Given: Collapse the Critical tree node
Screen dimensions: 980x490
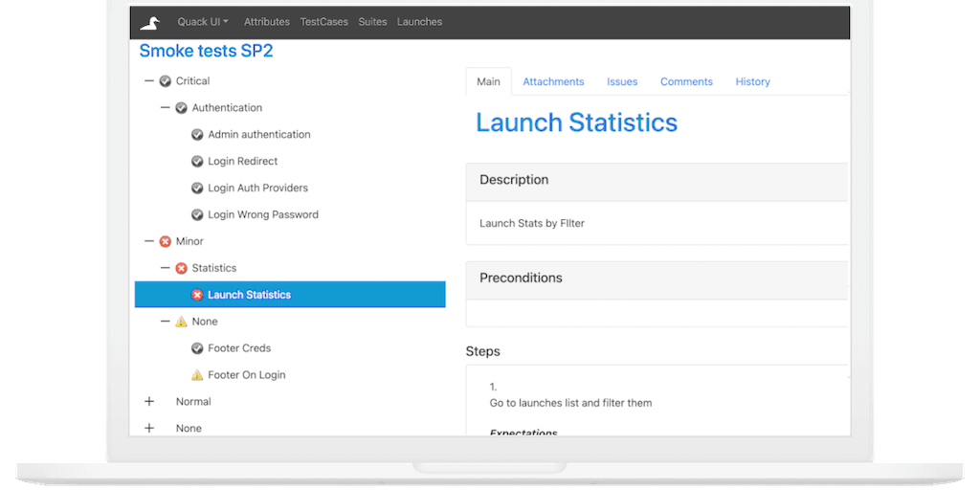Looking at the screenshot, I should tap(148, 81).
